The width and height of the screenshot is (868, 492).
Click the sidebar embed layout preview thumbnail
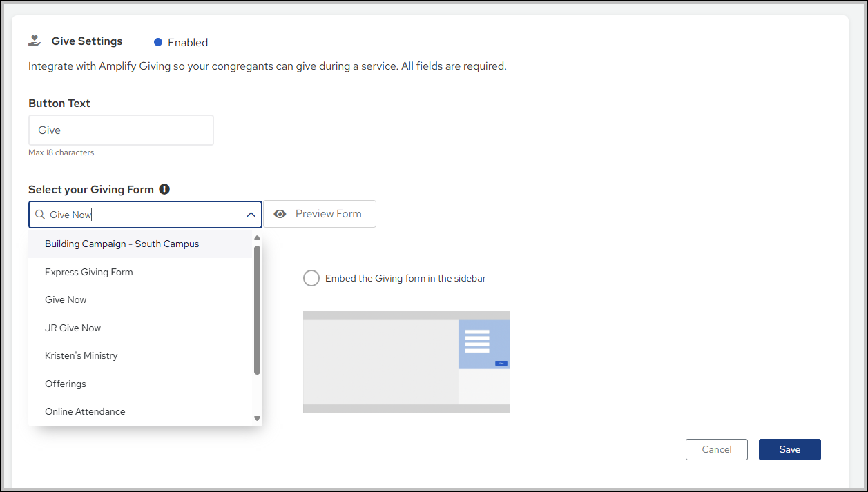tap(406, 362)
